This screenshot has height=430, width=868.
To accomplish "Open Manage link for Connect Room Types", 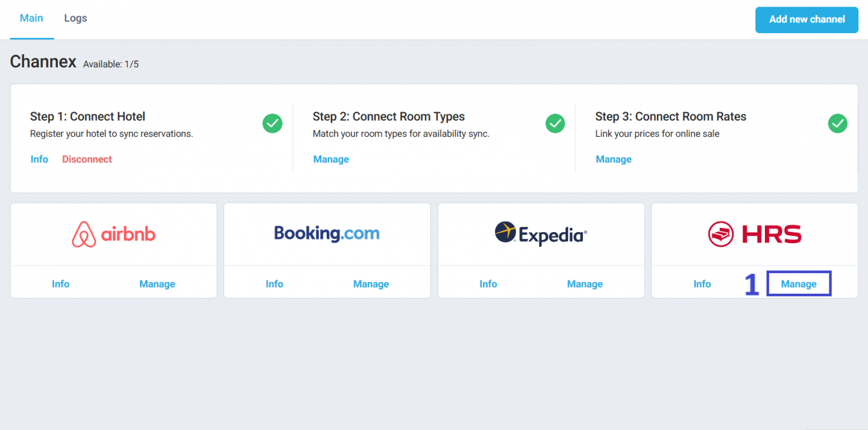I will (331, 159).
